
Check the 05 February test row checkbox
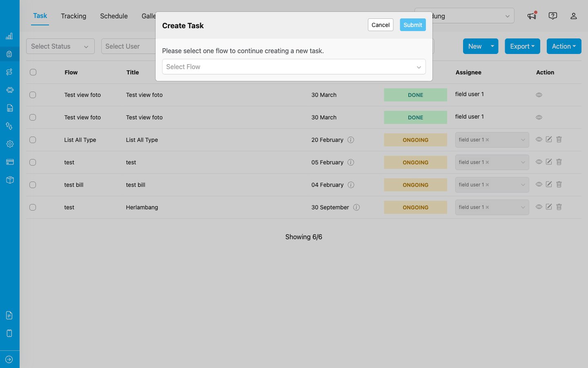(33, 162)
